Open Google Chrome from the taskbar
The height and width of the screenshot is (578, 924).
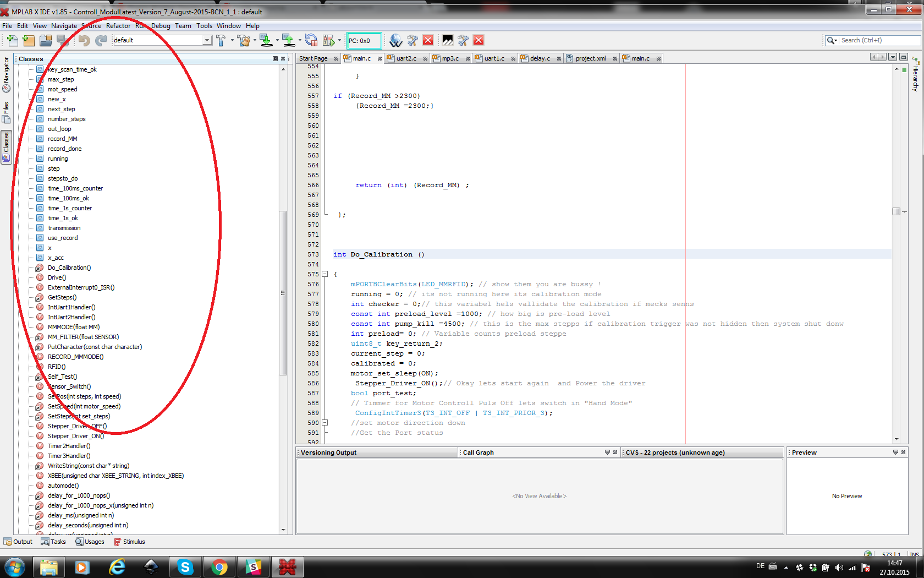(x=219, y=567)
